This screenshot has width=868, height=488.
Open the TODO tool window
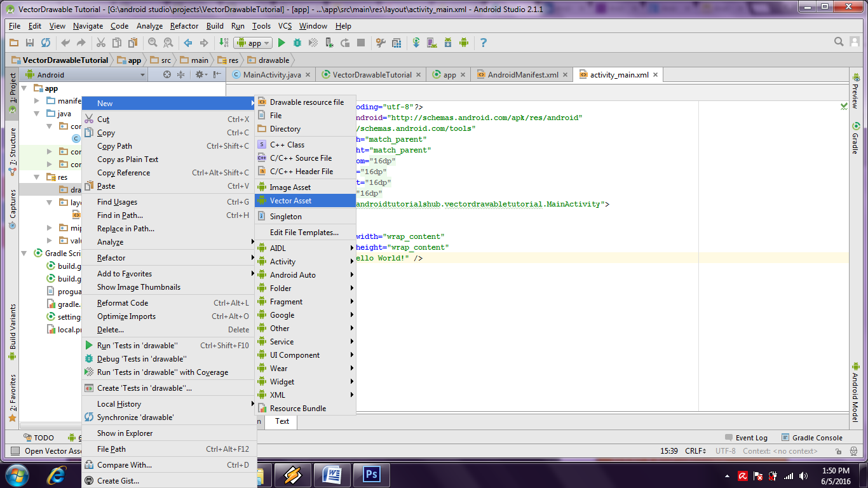pos(39,438)
